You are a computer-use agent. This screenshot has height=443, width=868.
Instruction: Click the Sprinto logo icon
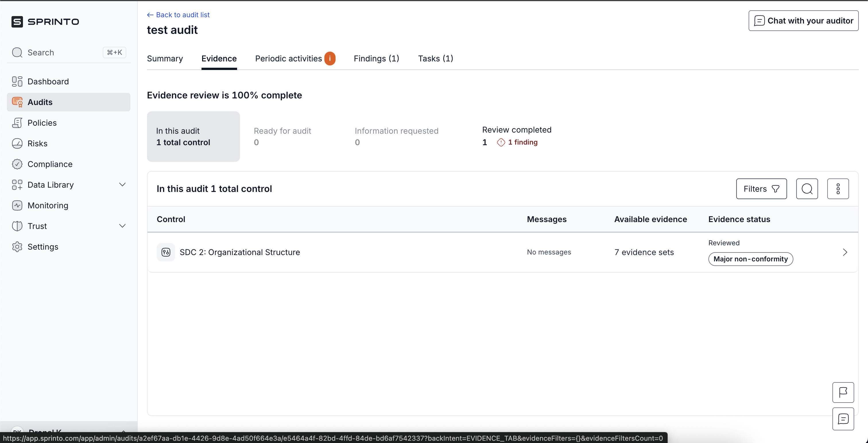pyautogui.click(x=17, y=22)
